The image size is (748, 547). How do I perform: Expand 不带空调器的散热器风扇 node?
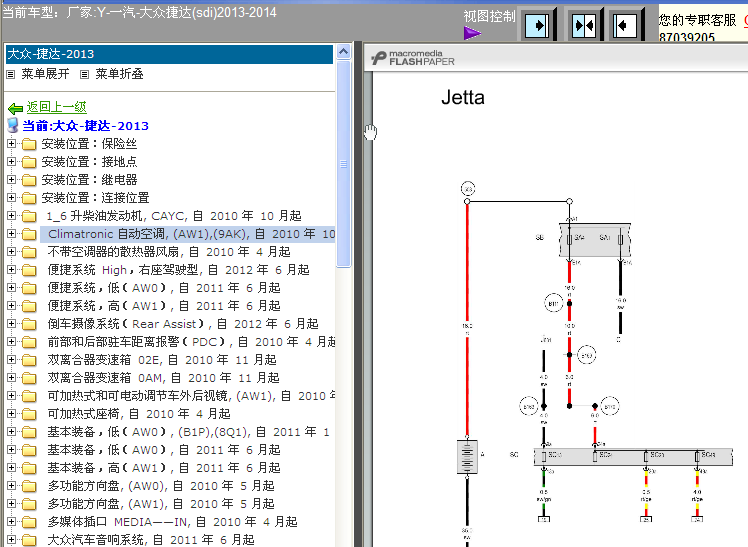coord(11,251)
